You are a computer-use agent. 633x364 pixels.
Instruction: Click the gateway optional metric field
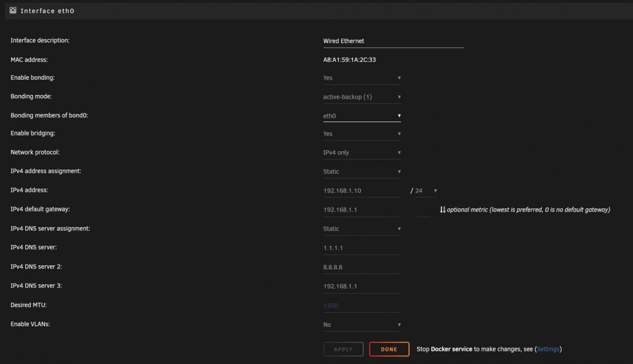(423, 210)
